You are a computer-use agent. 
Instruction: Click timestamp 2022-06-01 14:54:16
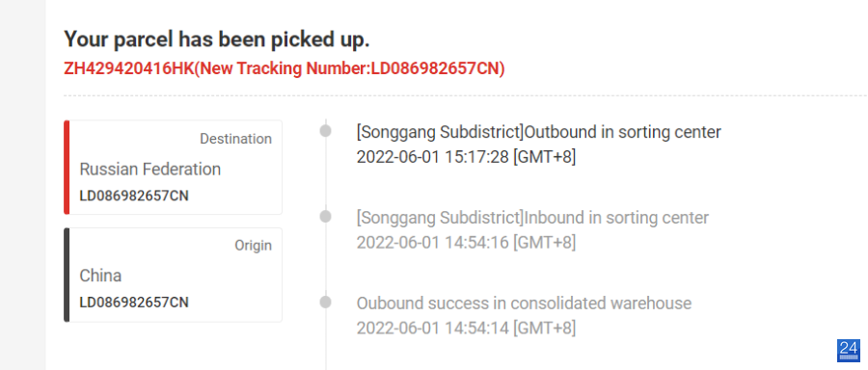[x=432, y=243]
